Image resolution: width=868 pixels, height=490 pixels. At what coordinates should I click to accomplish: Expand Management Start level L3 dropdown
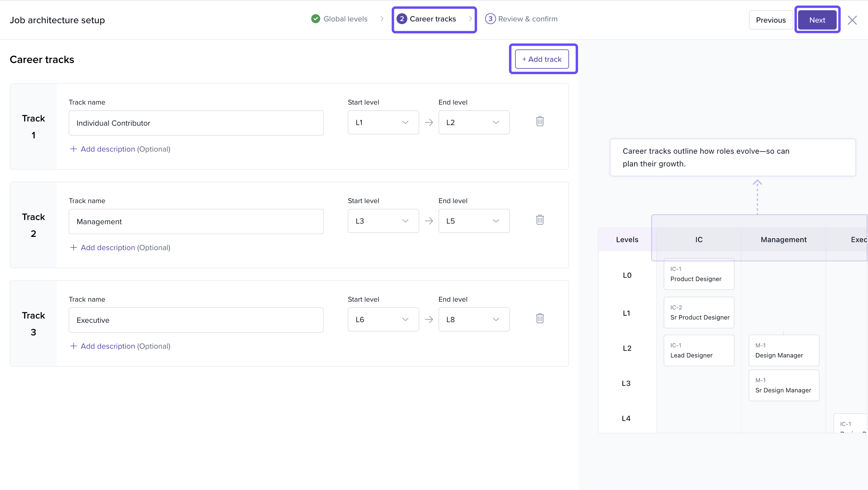[x=383, y=221]
